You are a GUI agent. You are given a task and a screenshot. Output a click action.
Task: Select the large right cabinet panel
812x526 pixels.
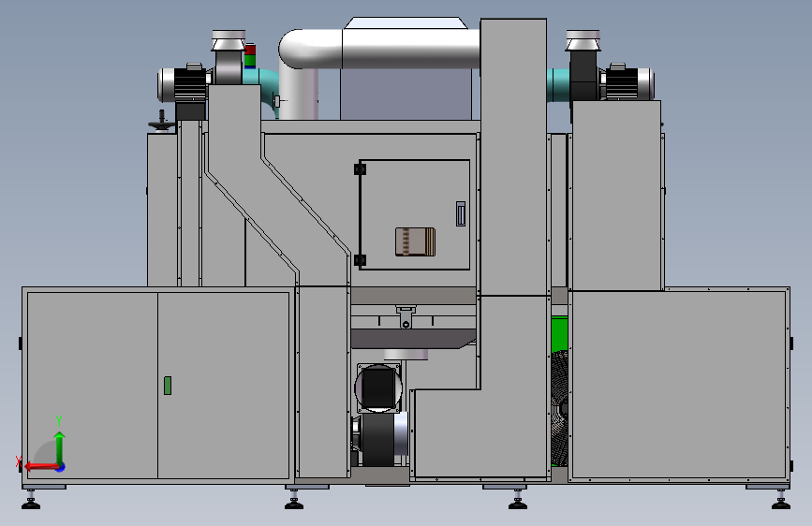point(679,385)
